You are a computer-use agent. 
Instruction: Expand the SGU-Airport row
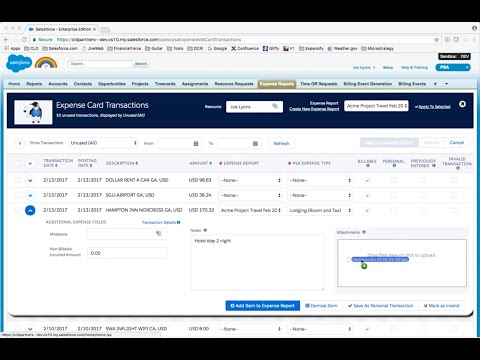click(30, 195)
